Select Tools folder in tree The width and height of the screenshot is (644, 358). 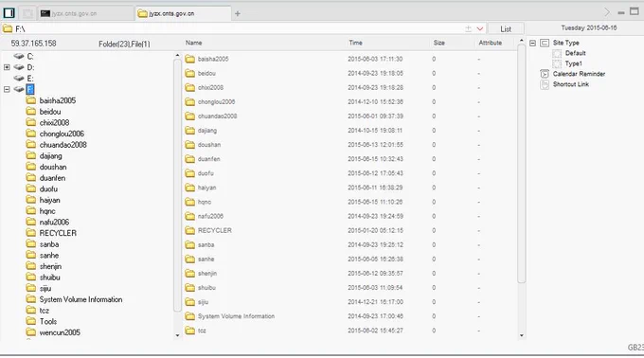[x=48, y=322]
